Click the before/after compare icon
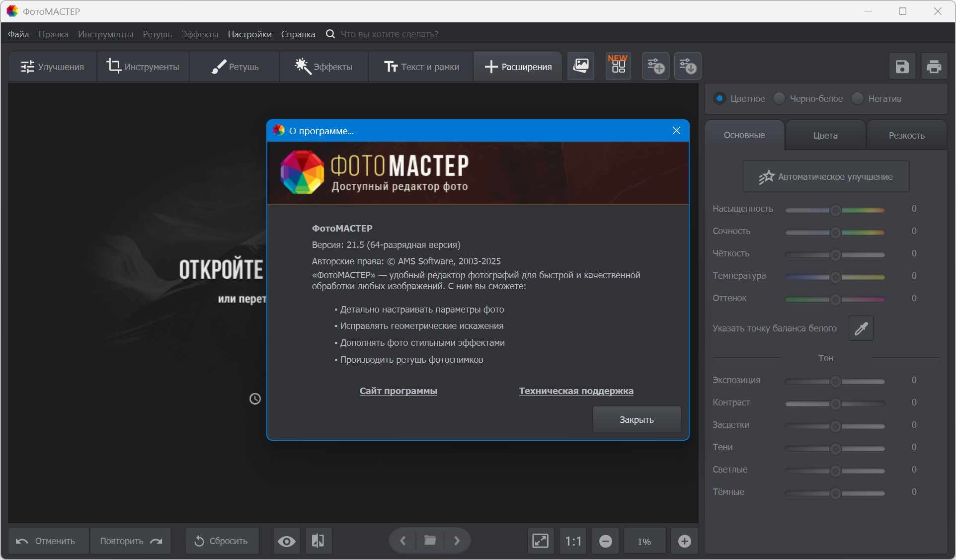Image resolution: width=956 pixels, height=560 pixels. tap(318, 541)
